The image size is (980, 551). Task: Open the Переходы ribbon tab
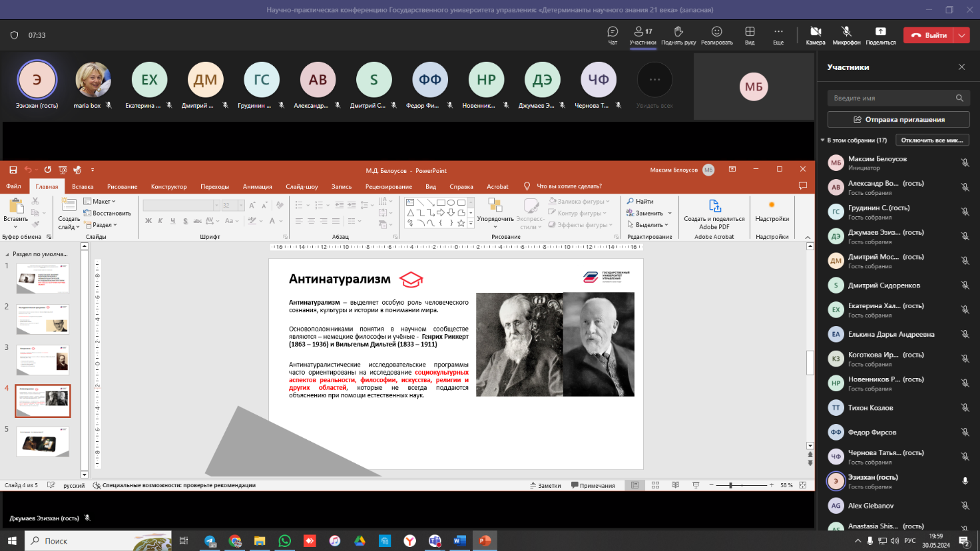click(x=214, y=186)
